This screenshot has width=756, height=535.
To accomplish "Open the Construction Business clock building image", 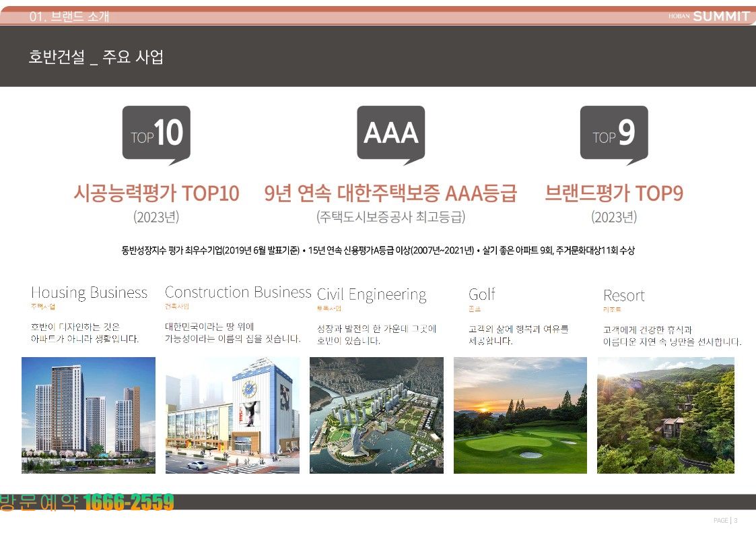I will (232, 415).
